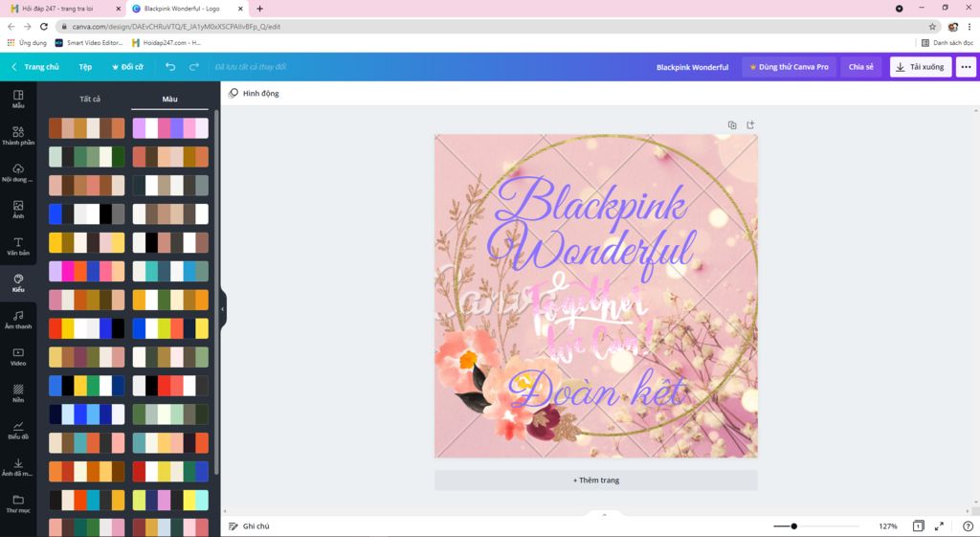Switch to the Hỏi đáp 247 browser tab
This screenshot has height=537, width=980.
pyautogui.click(x=57, y=9)
